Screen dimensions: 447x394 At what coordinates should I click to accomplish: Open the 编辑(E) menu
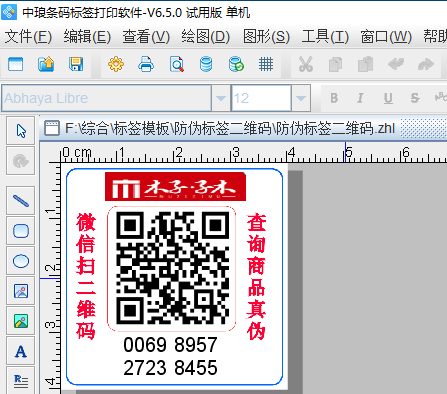click(x=87, y=36)
